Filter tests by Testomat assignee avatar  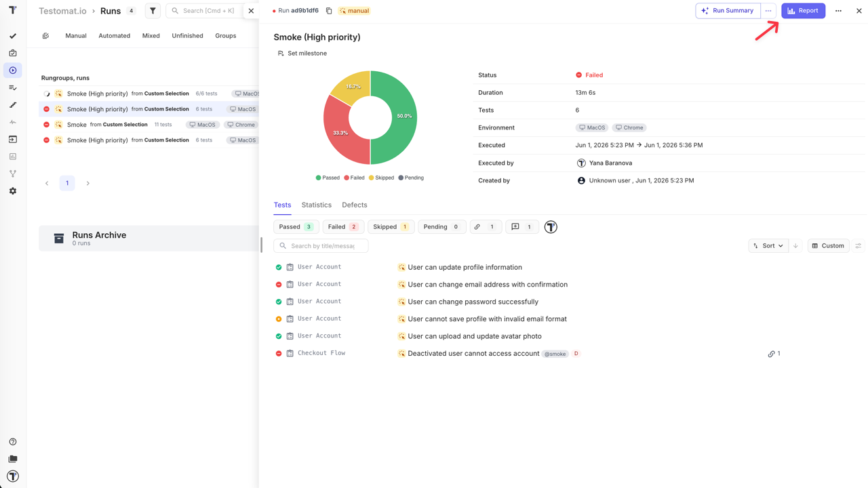click(551, 227)
